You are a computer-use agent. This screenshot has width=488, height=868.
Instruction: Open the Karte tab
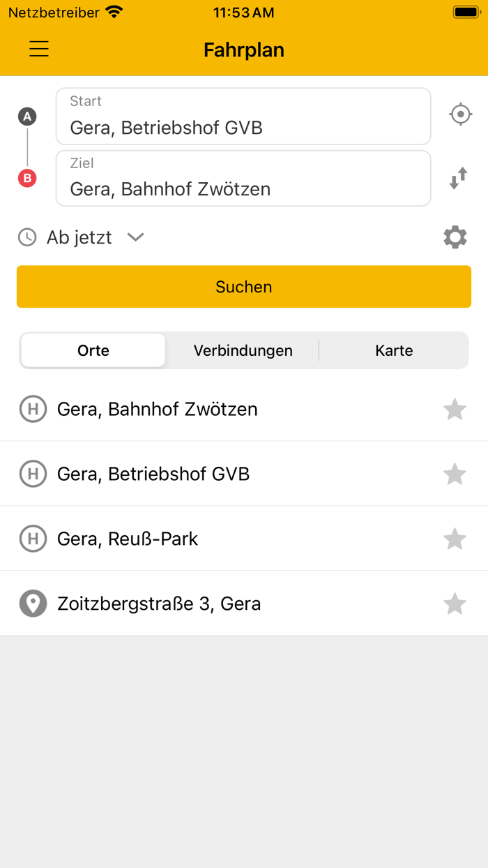[x=394, y=350]
